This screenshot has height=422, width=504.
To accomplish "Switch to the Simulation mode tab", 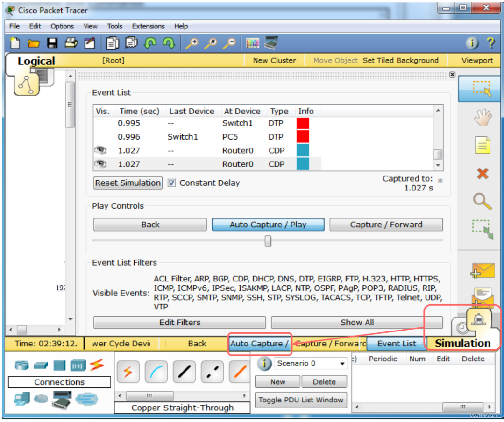I will click(462, 343).
